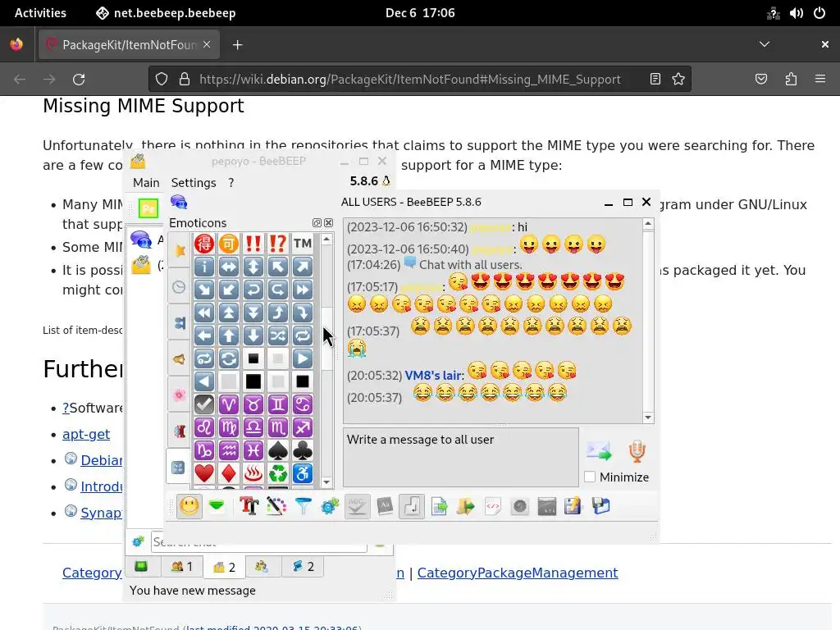Insert the double red exclamation emoticon
The width and height of the screenshot is (840, 630).
point(253,244)
